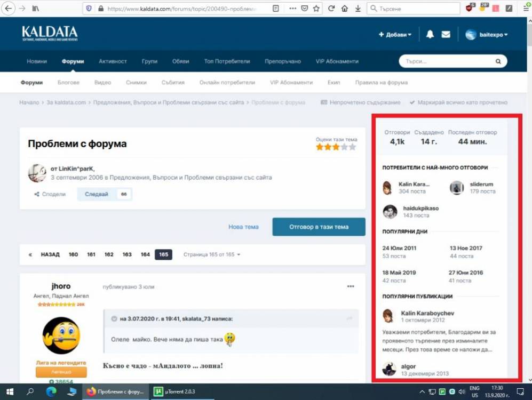Open haidukpikaso profile link
The height and width of the screenshot is (400, 532).
[x=420, y=208]
